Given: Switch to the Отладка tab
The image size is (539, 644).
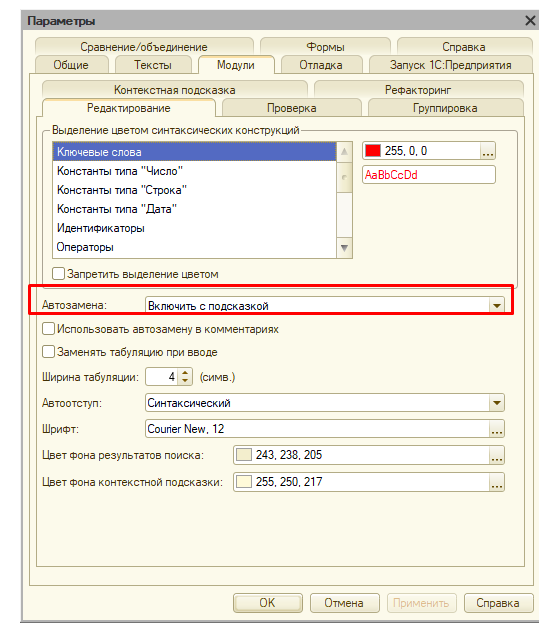Looking at the screenshot, I should (x=322, y=65).
